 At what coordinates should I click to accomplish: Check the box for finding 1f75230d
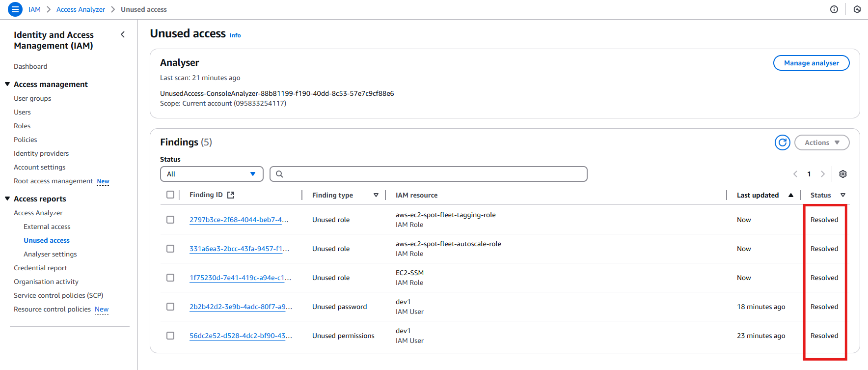[x=170, y=278]
